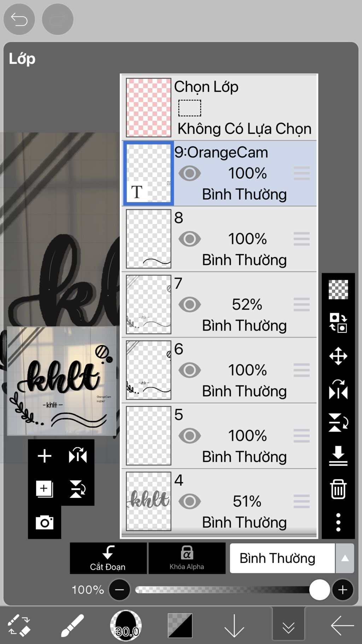Tap the undo arrow button
Viewport: 362px width, 644px height.
19,19
